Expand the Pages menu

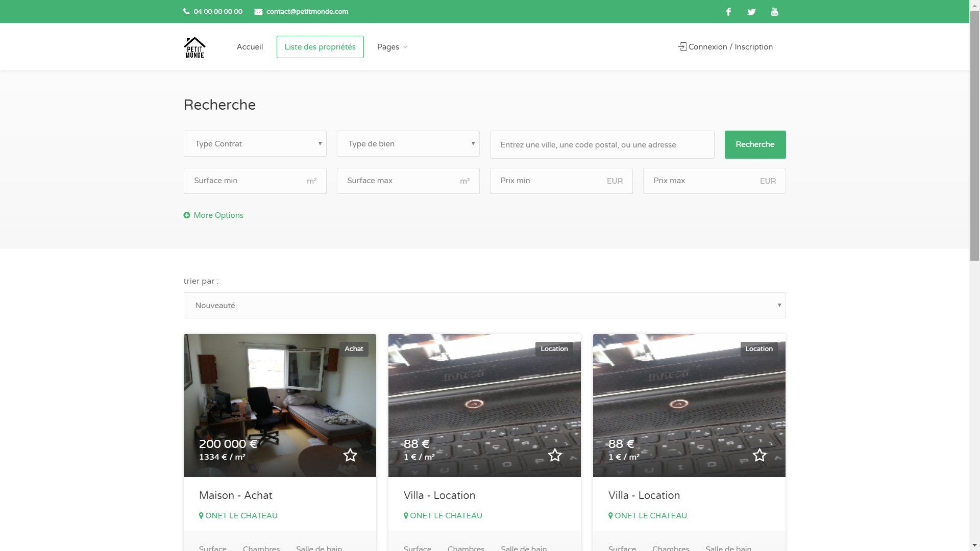pos(392,47)
